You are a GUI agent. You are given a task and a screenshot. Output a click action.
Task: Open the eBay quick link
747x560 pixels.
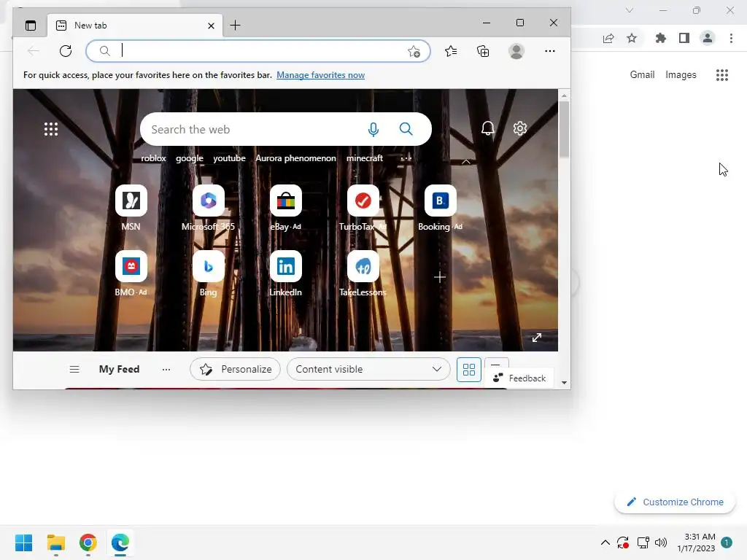[x=285, y=208]
